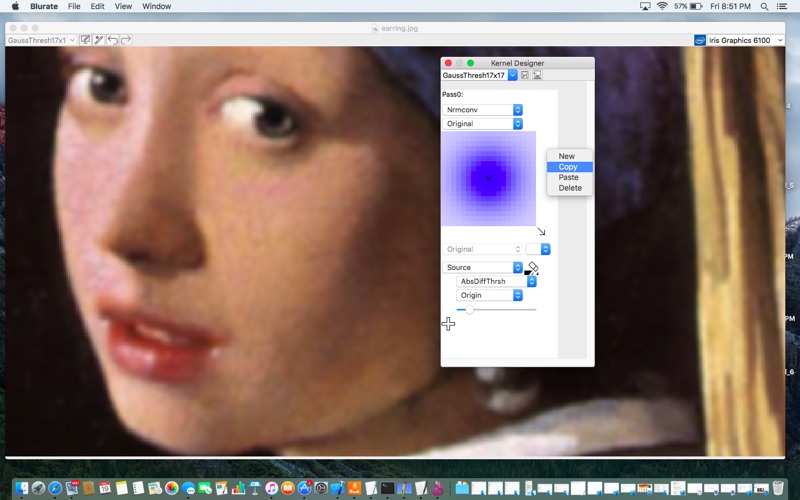800x500 pixels.
Task: Open the Original input dropdown under Nrmconv
Action: coord(483,123)
